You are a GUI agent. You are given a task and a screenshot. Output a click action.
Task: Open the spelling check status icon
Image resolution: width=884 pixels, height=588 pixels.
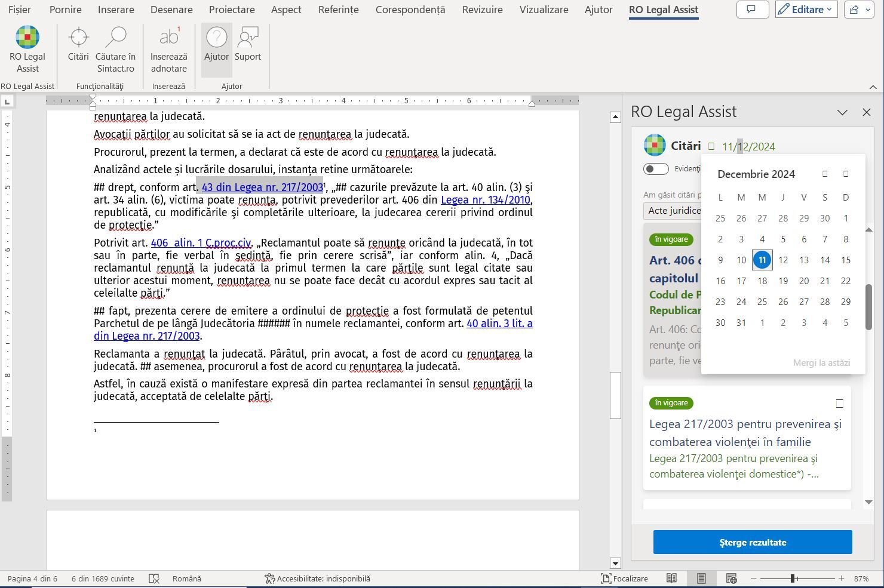click(154, 578)
